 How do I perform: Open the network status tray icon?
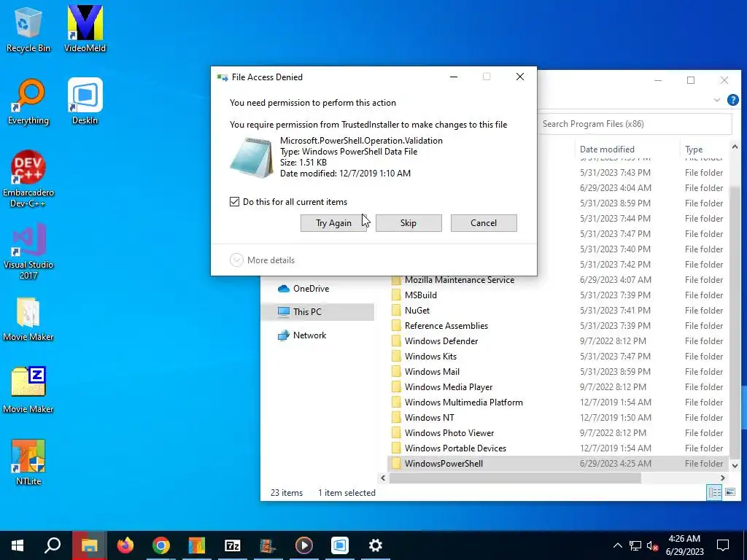pos(635,545)
